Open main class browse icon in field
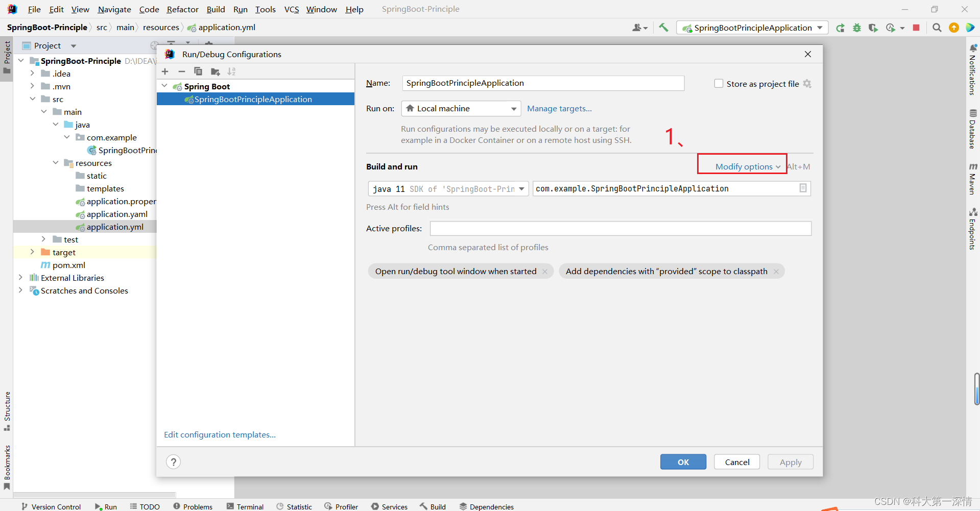 click(x=803, y=188)
